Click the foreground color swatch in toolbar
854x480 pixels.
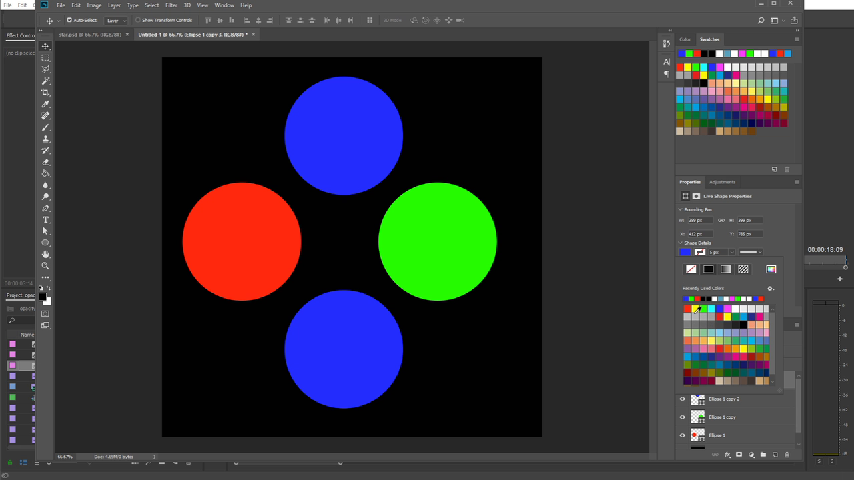(x=44, y=295)
